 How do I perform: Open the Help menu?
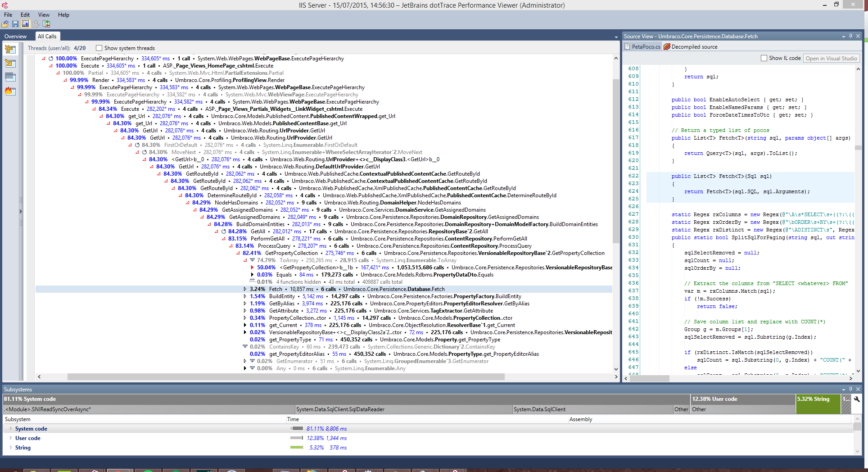click(x=63, y=15)
